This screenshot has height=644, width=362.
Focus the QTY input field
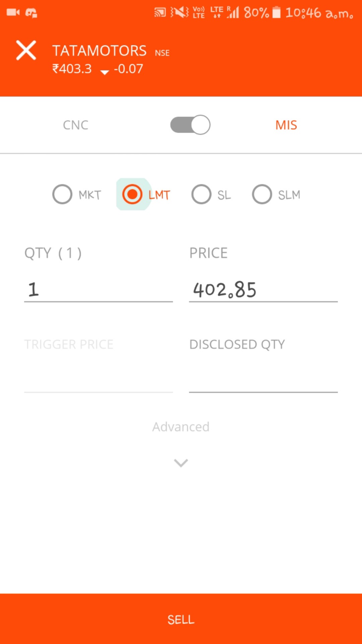(x=99, y=289)
